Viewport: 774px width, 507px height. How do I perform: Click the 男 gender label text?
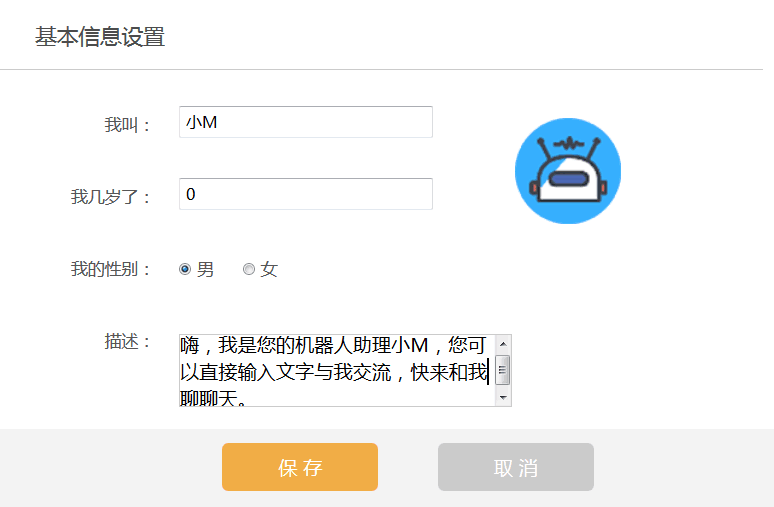tap(205, 270)
